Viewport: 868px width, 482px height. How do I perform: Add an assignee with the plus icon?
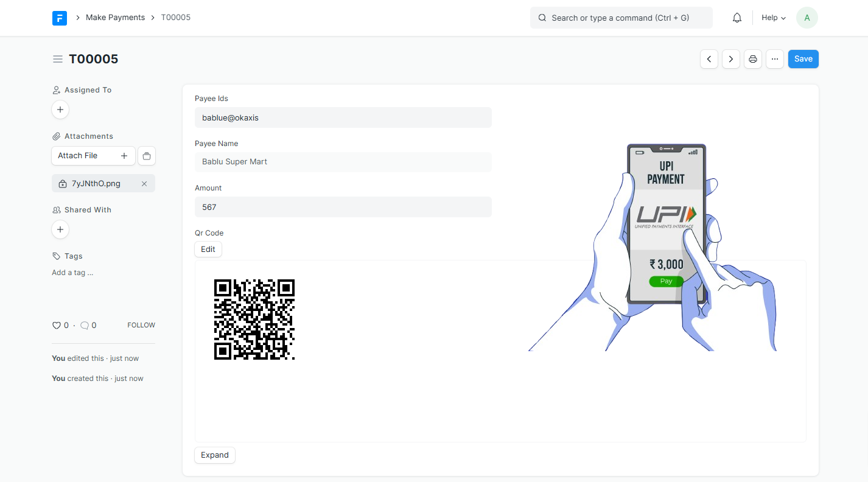tap(60, 110)
